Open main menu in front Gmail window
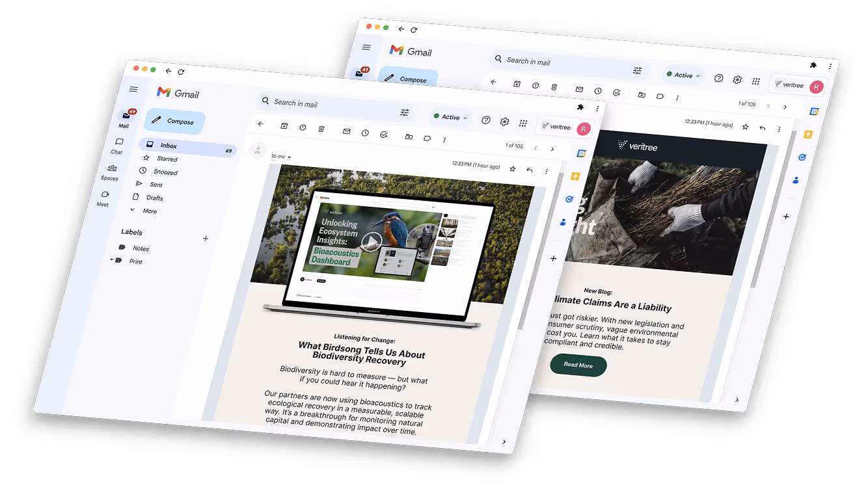 tap(133, 90)
